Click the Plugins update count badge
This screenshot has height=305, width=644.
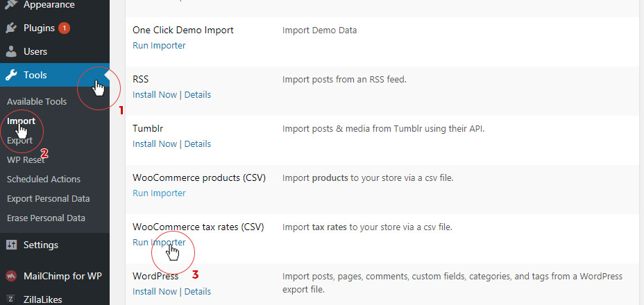click(x=65, y=28)
